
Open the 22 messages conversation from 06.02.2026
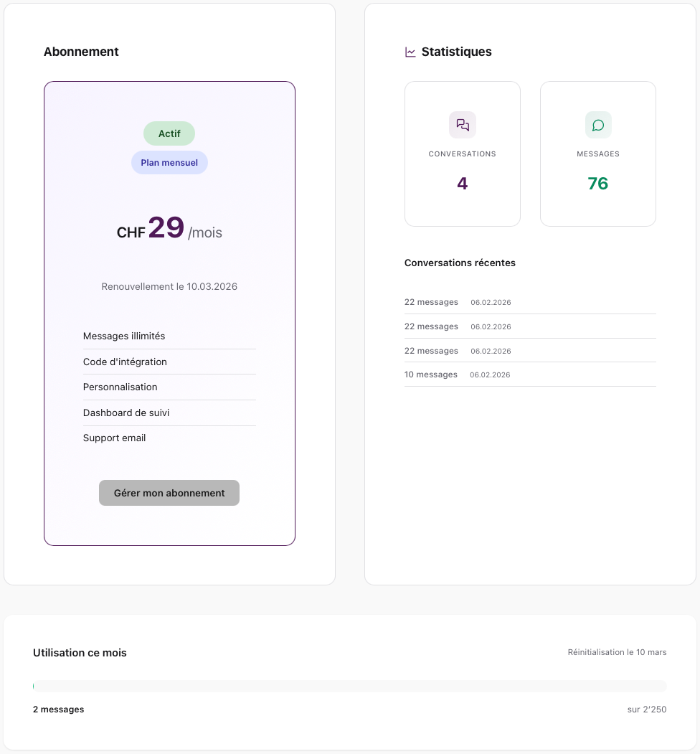point(529,302)
